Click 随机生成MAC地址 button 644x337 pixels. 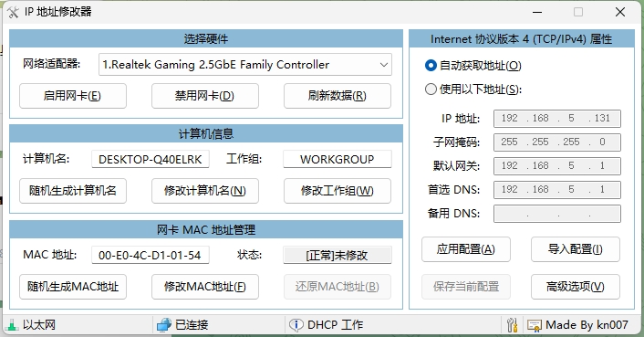click(73, 287)
